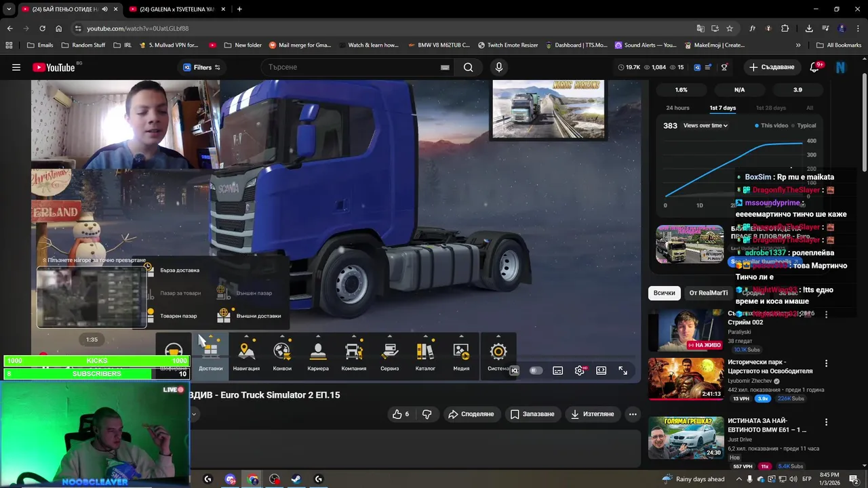Viewport: 868px width, 488px height.
Task: Enter fullscreen in the video player
Action: (x=623, y=370)
